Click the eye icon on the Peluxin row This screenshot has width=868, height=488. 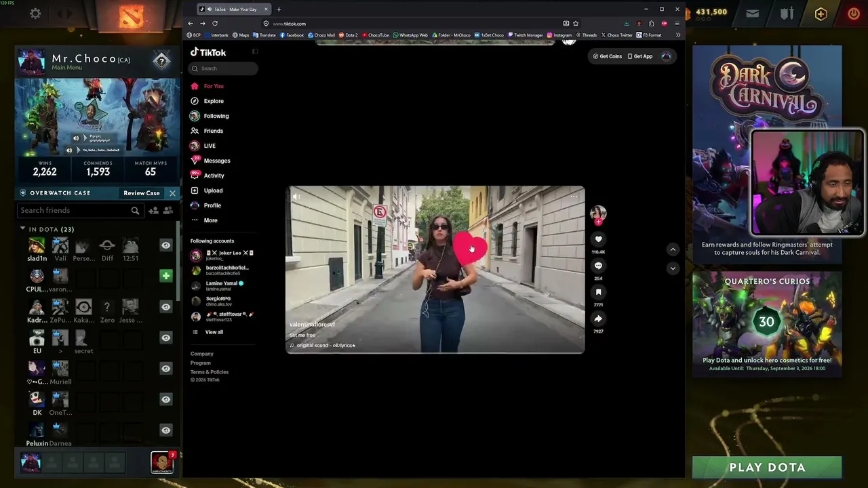pyautogui.click(x=165, y=430)
